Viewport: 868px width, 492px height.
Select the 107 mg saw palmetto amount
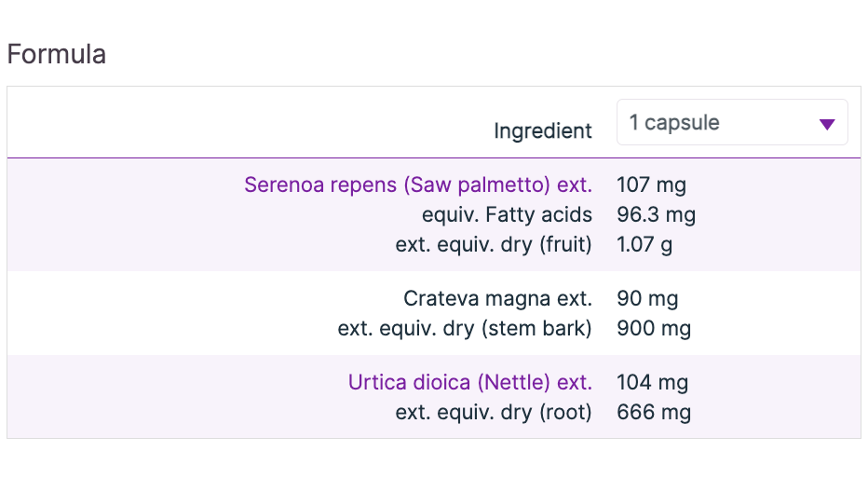click(651, 184)
